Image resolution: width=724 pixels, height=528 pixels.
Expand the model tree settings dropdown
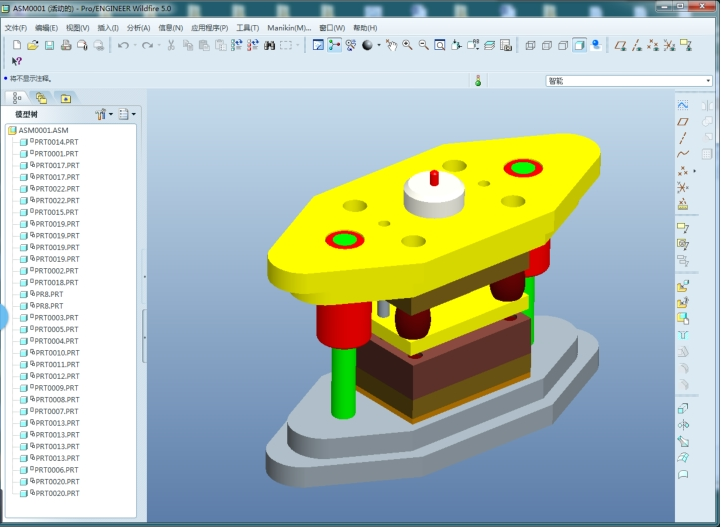[103, 114]
